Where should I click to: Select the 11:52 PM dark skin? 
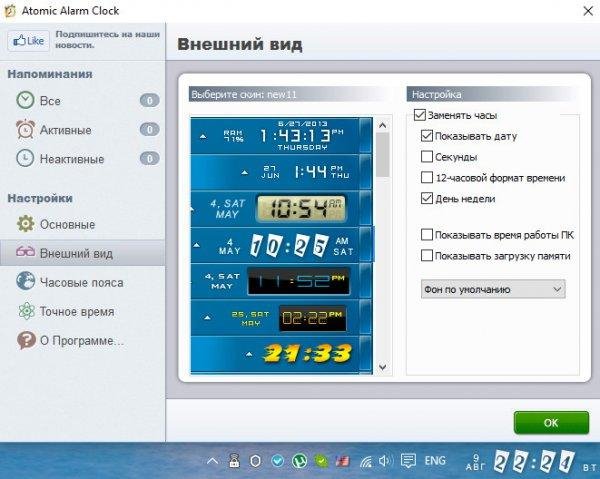pos(281,281)
